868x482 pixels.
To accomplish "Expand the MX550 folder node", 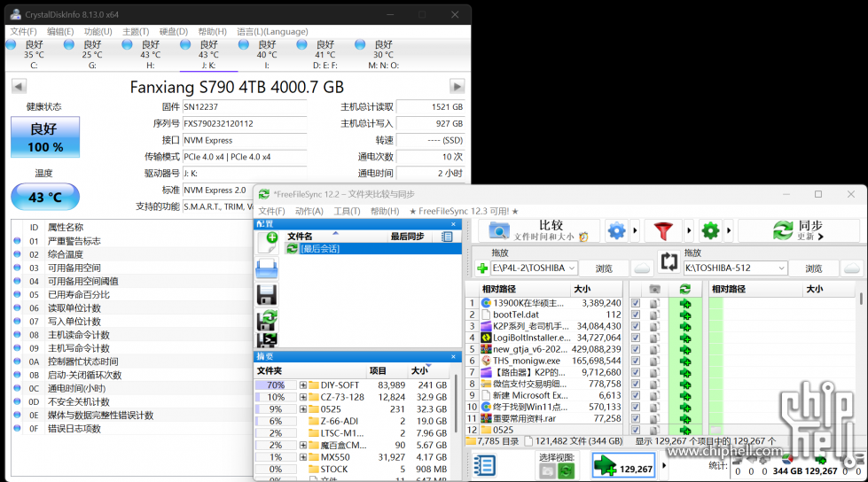I will 303,457.
